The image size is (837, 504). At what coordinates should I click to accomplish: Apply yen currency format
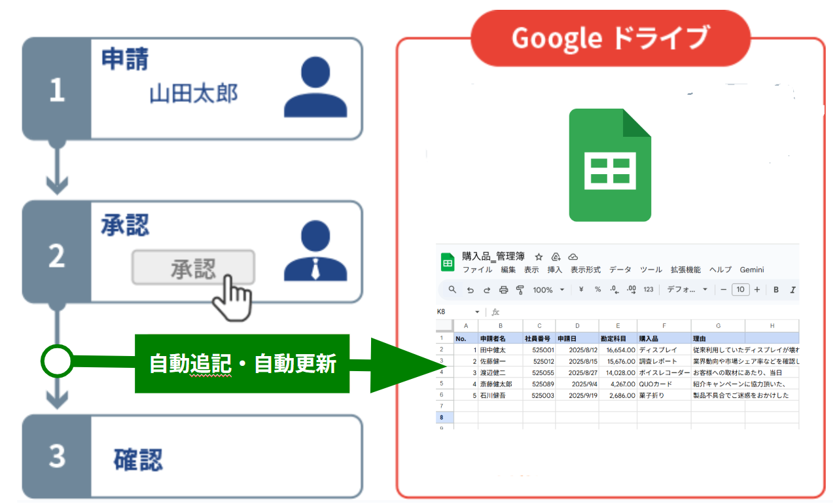point(580,290)
